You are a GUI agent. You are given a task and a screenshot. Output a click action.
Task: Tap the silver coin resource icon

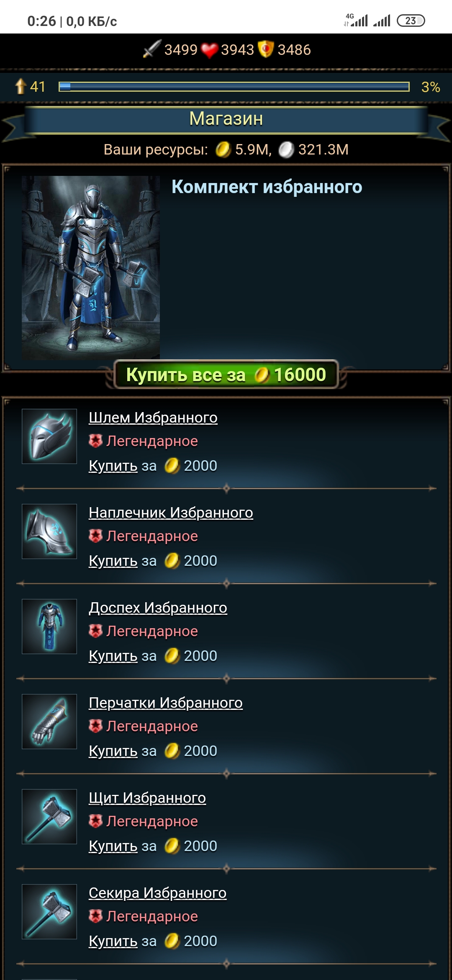point(286,150)
